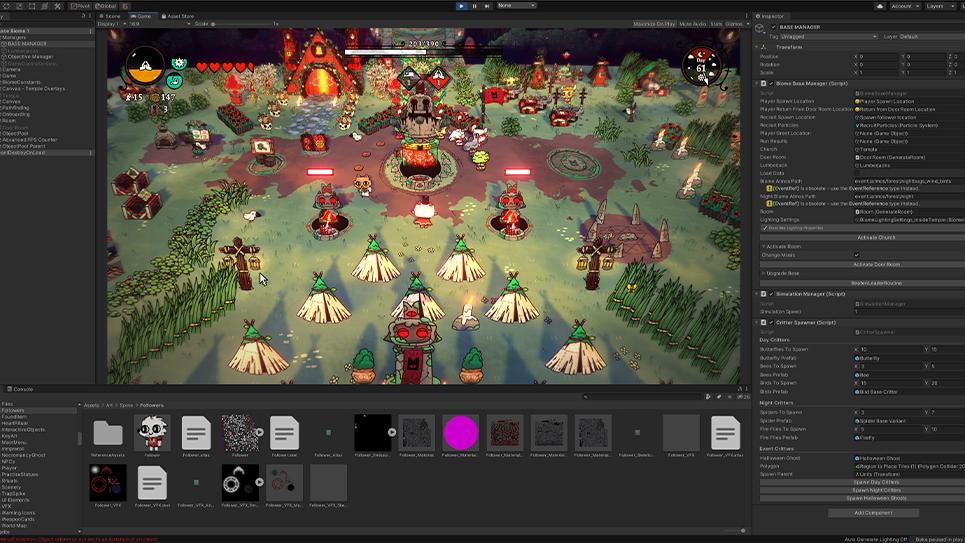Select the magenta Follower_Material sphere asset
The width and height of the screenshot is (965, 543).
(x=460, y=432)
